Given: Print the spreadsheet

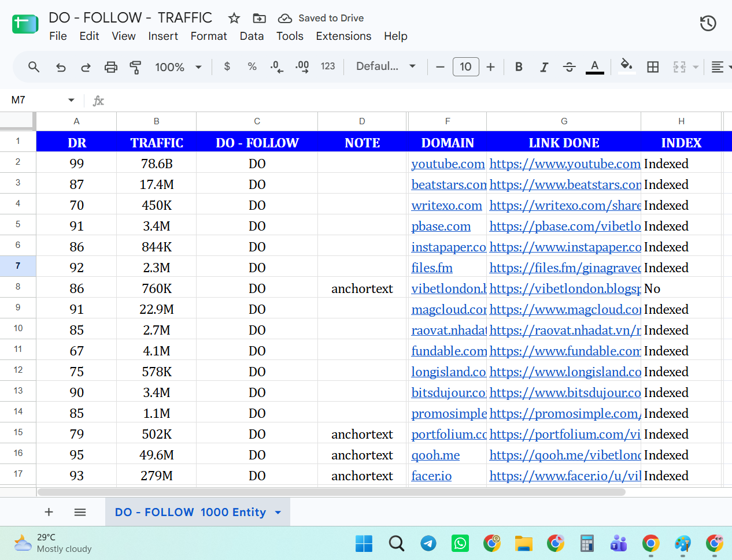Looking at the screenshot, I should 110,67.
